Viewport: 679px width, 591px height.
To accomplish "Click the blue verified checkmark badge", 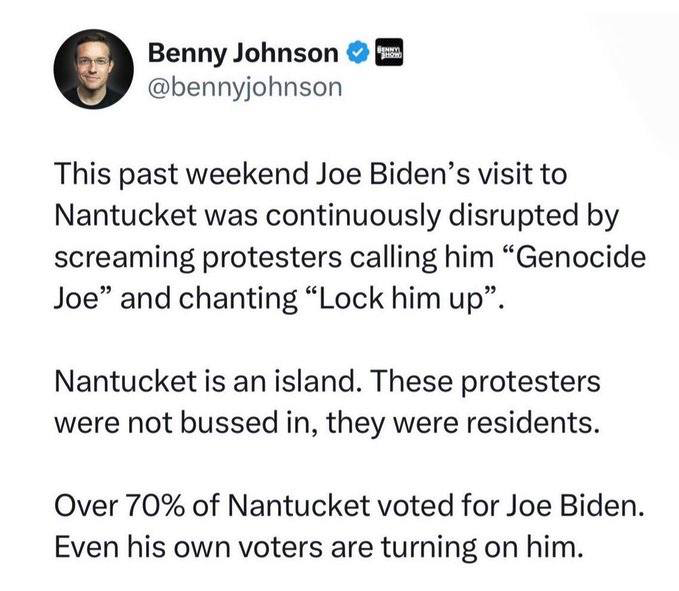I will click(357, 53).
